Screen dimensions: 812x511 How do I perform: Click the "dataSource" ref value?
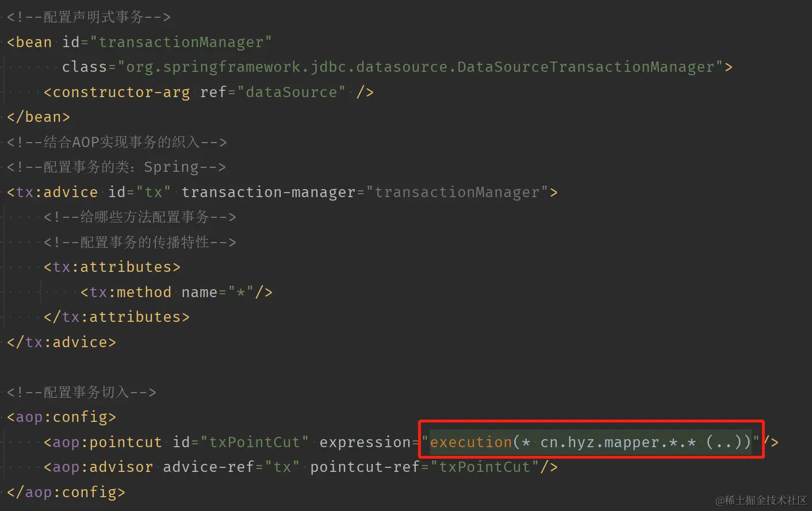tap(292, 92)
